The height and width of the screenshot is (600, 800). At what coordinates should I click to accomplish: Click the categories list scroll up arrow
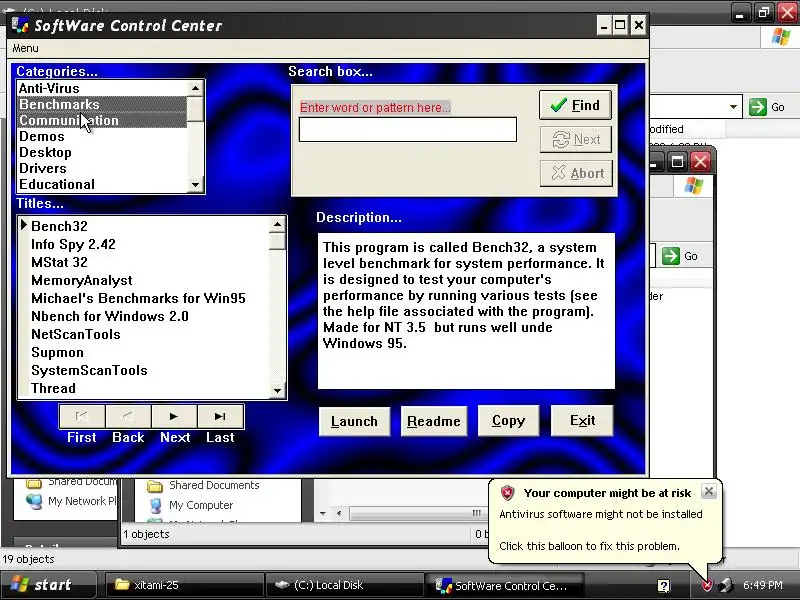point(195,88)
